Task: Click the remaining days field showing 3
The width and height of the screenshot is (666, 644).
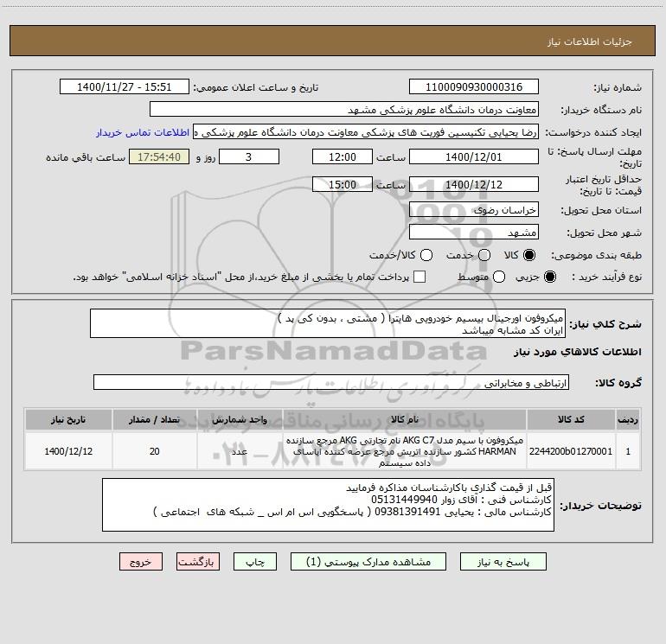Action: 248,156
